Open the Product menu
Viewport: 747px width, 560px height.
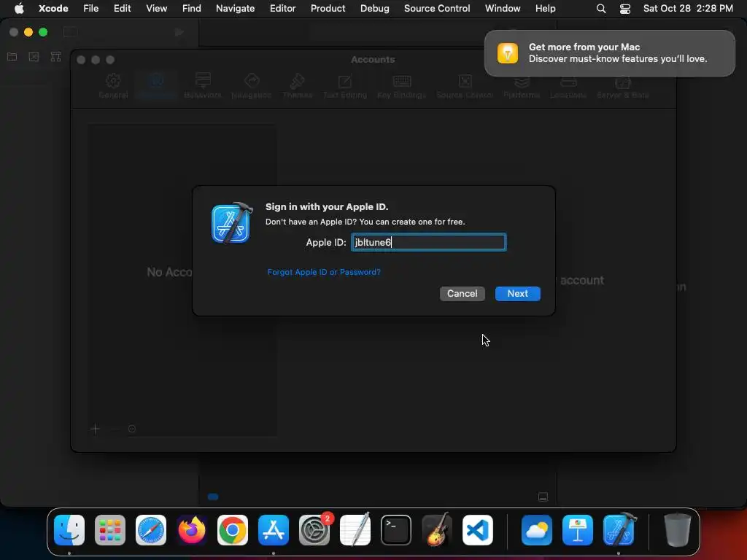pyautogui.click(x=328, y=8)
